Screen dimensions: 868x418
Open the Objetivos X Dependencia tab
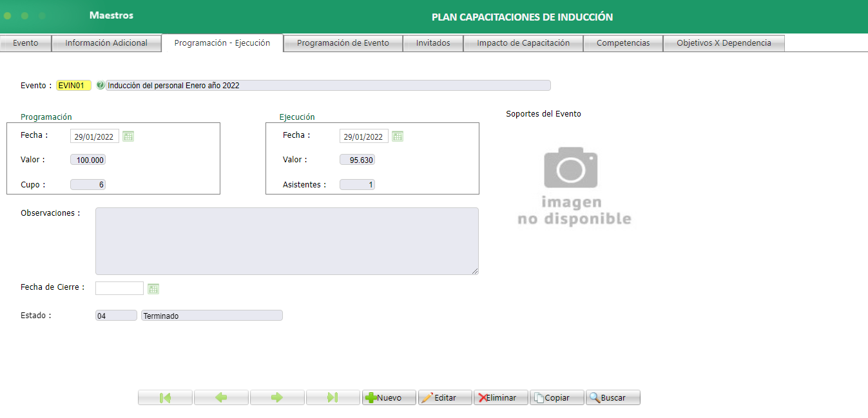[x=723, y=43]
